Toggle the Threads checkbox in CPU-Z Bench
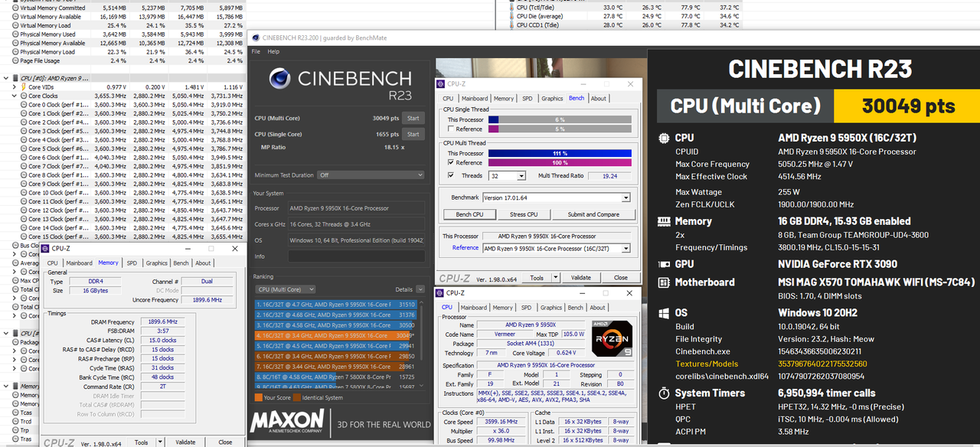This screenshot has height=447, width=980. click(x=450, y=175)
